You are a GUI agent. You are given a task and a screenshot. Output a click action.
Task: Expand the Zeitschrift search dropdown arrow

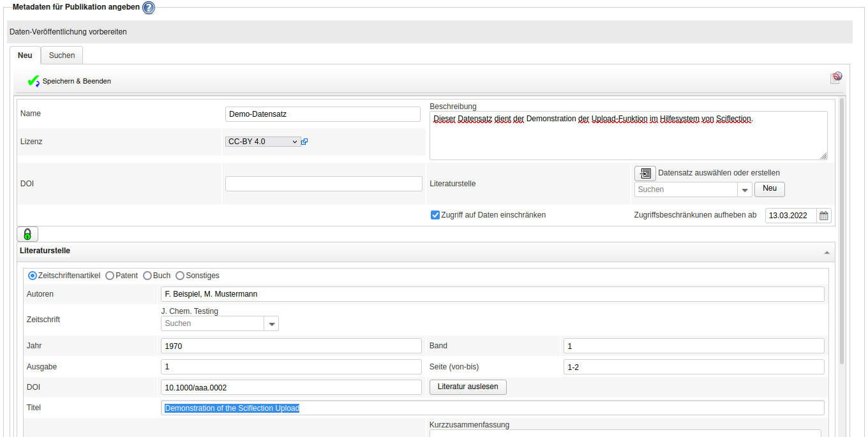coord(272,324)
